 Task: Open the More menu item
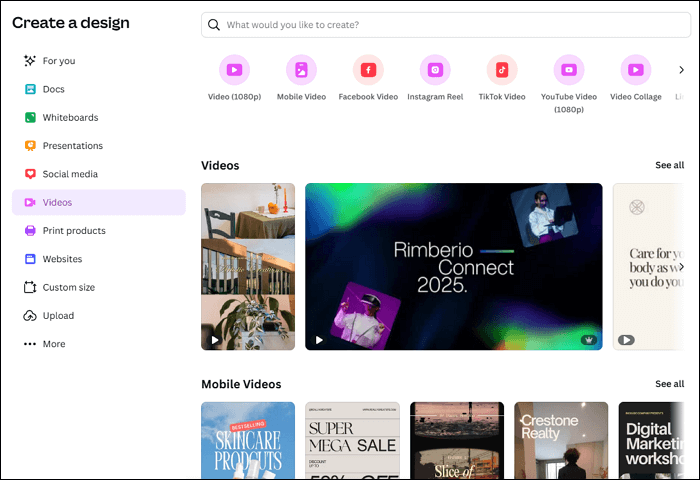(53, 344)
